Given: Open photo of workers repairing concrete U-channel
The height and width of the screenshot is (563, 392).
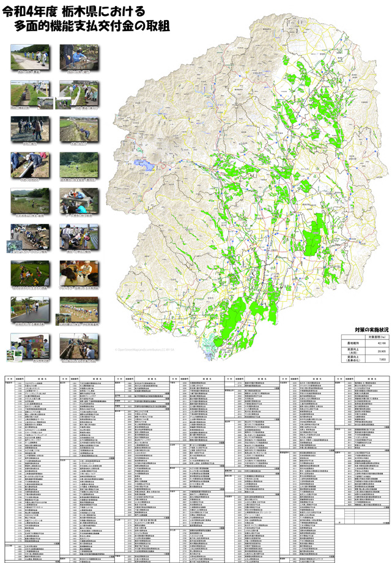Looking at the screenshot, I should point(30,165).
